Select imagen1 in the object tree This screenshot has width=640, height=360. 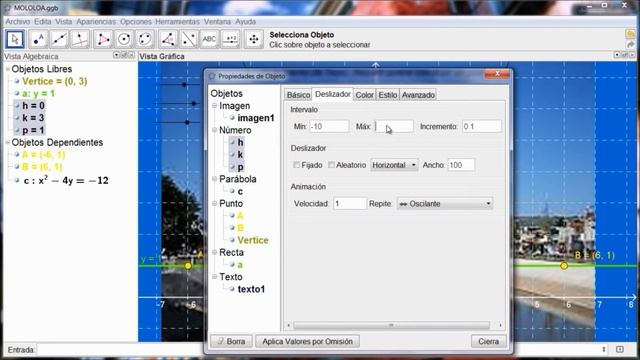[x=256, y=118]
